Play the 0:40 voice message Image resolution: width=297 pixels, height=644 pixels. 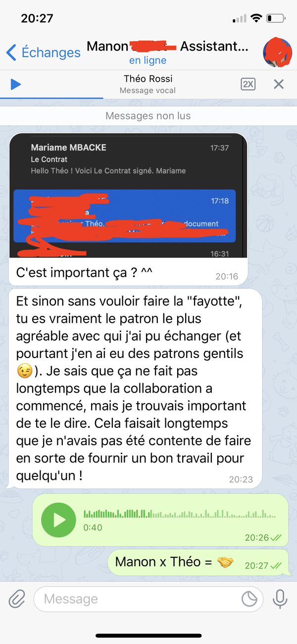(59, 520)
